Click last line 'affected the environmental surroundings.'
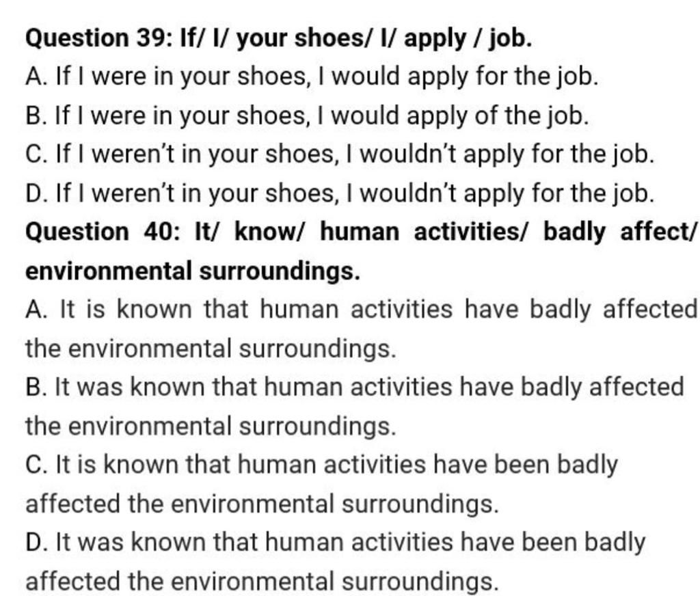The image size is (700, 600). (262, 582)
